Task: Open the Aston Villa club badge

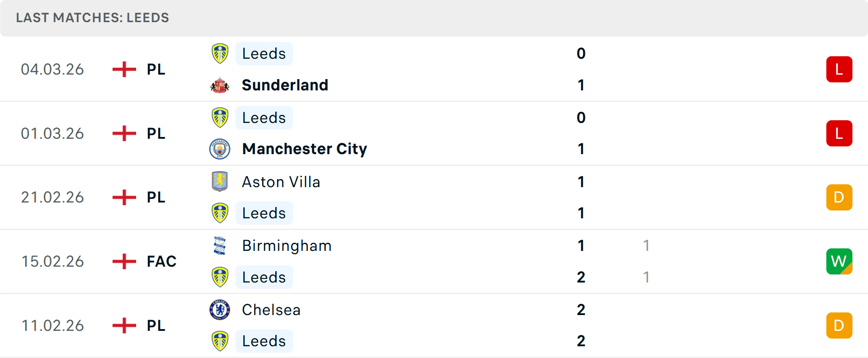Action: tap(220, 182)
